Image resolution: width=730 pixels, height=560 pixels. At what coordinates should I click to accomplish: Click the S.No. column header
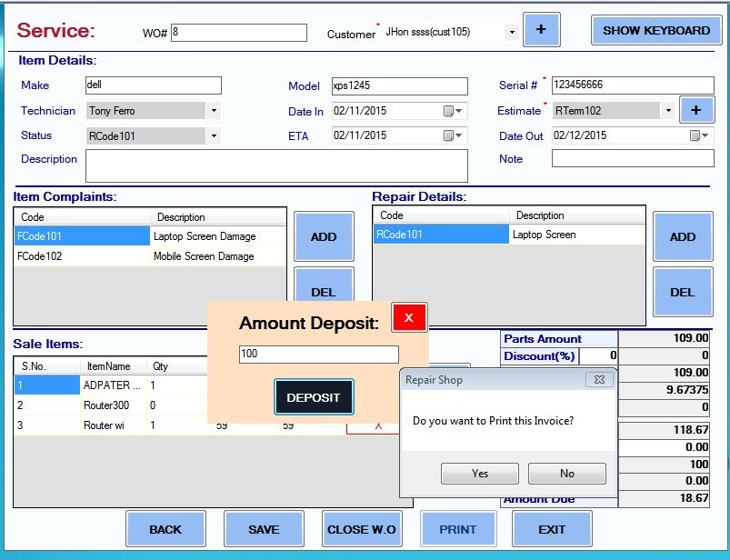click(x=47, y=365)
